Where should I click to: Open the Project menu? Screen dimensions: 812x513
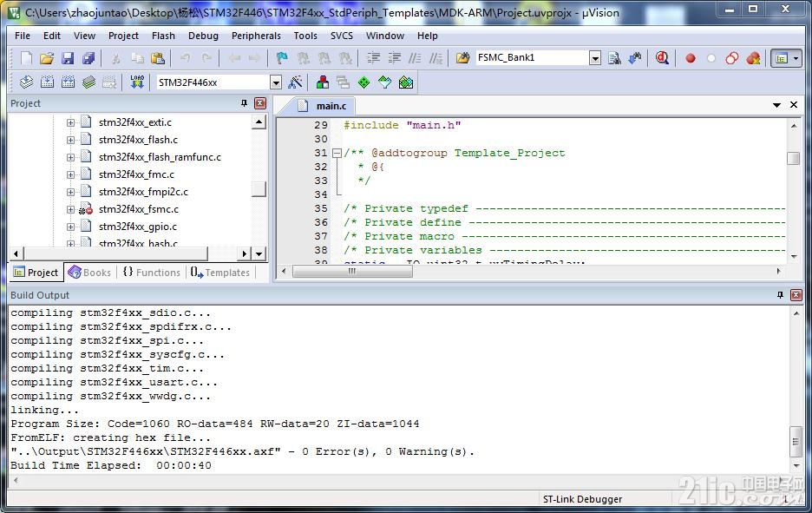123,36
